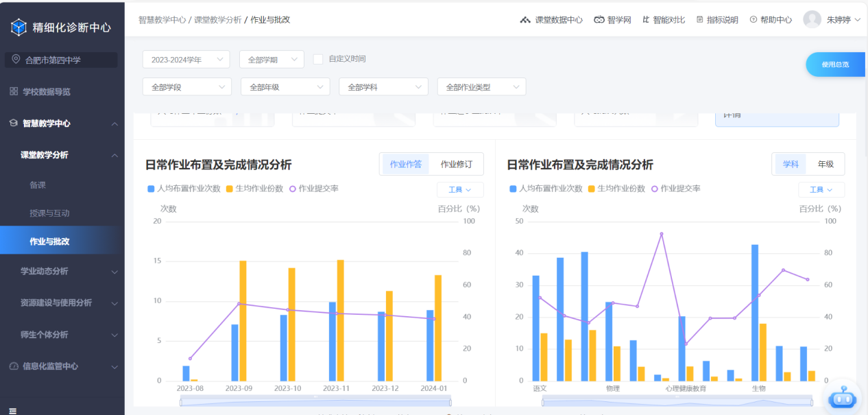Switch to the 年级 tab in right chart

pyautogui.click(x=825, y=164)
